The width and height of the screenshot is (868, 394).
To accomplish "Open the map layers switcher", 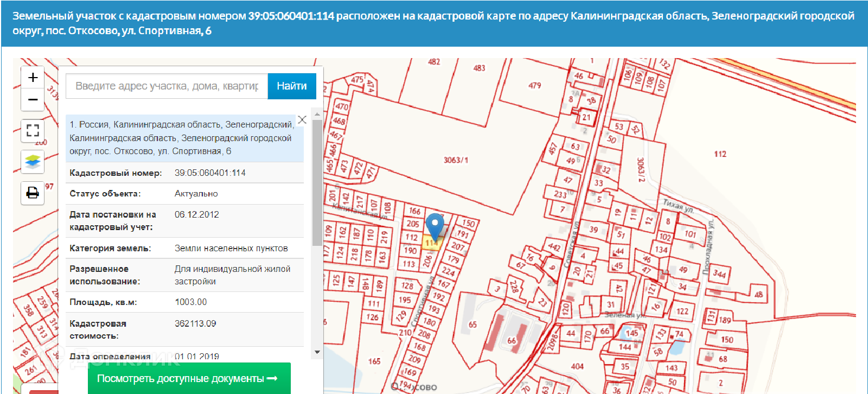I will 33,162.
